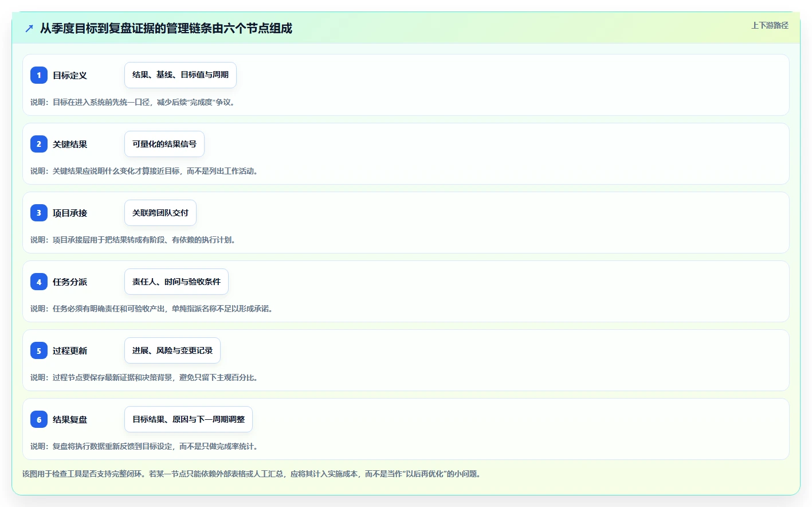Select the 过程更新 node title
Image resolution: width=812 pixels, height=507 pixels.
click(x=70, y=350)
